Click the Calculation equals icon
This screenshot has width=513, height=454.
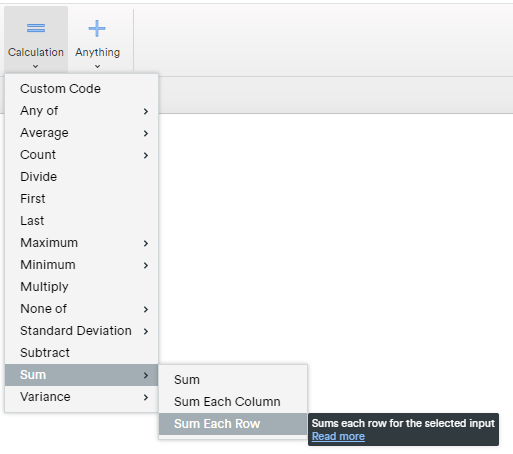tap(36, 28)
